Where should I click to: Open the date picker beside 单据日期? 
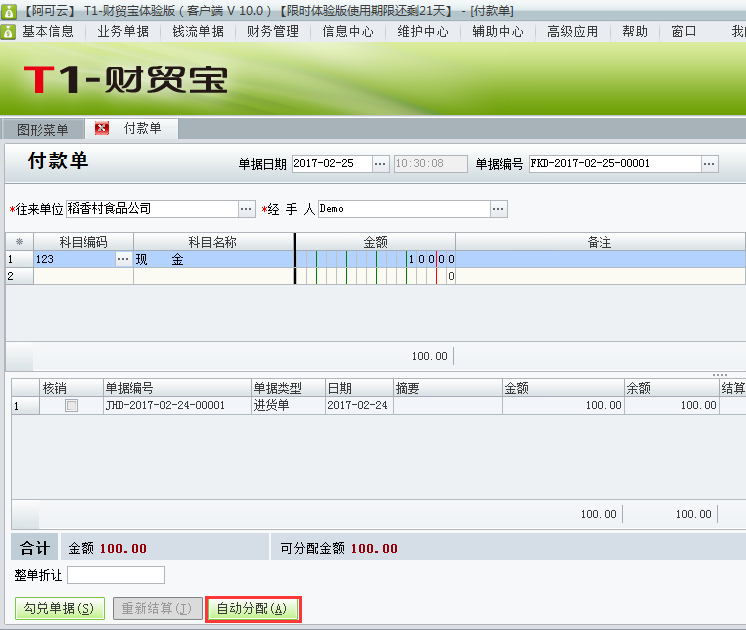[380, 164]
